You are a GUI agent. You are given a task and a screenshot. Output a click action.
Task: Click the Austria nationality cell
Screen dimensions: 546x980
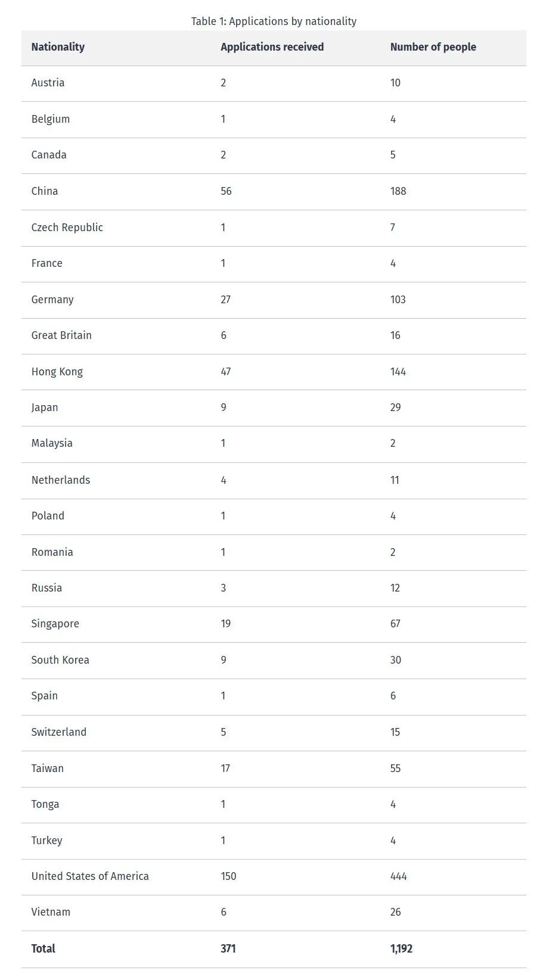(x=48, y=83)
